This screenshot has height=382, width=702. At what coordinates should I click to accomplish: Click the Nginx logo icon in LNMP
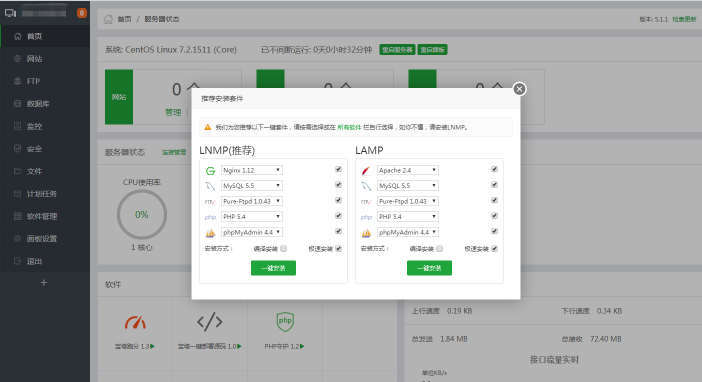(x=210, y=171)
